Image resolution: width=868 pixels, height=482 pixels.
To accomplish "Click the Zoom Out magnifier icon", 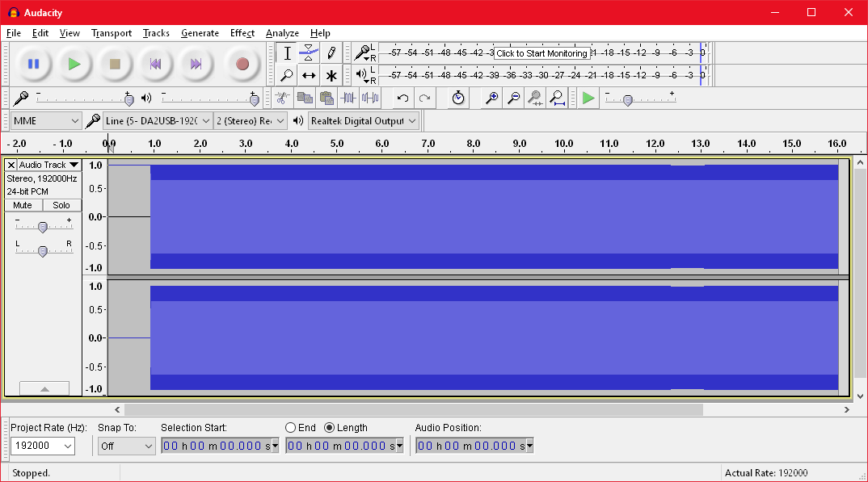I will 514,98.
